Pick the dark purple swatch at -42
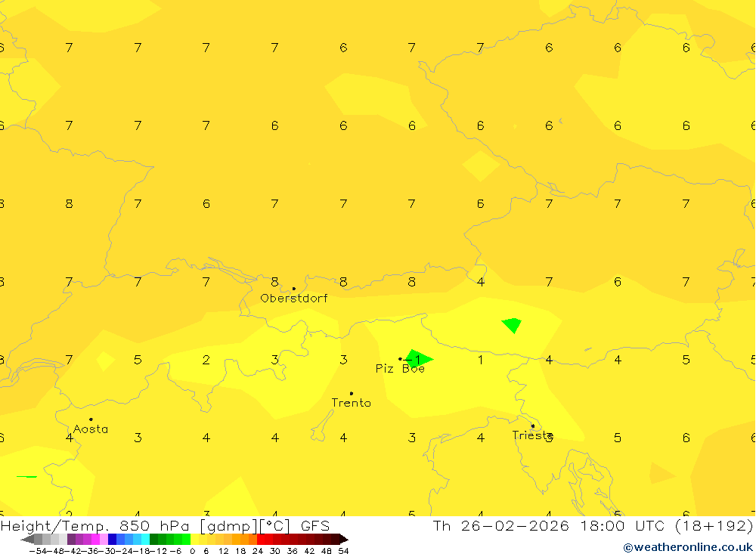Viewport: 756px width, 554px height. point(71,540)
